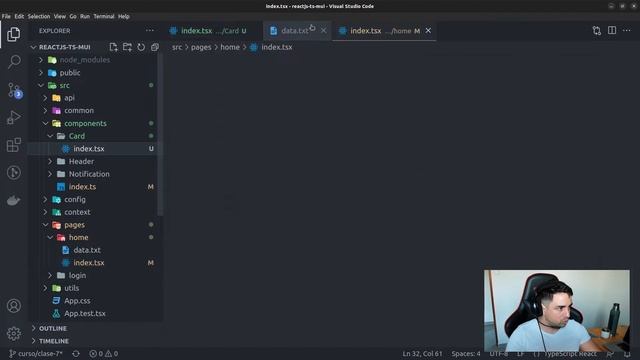Open the Edit menu
Viewport: 640px width, 360px height.
click(19, 16)
